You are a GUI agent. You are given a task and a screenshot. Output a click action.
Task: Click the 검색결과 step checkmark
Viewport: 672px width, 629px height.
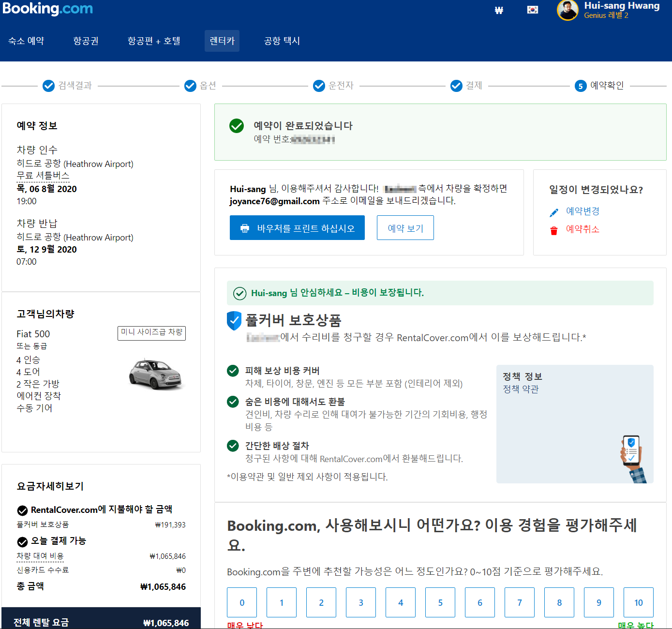(48, 86)
